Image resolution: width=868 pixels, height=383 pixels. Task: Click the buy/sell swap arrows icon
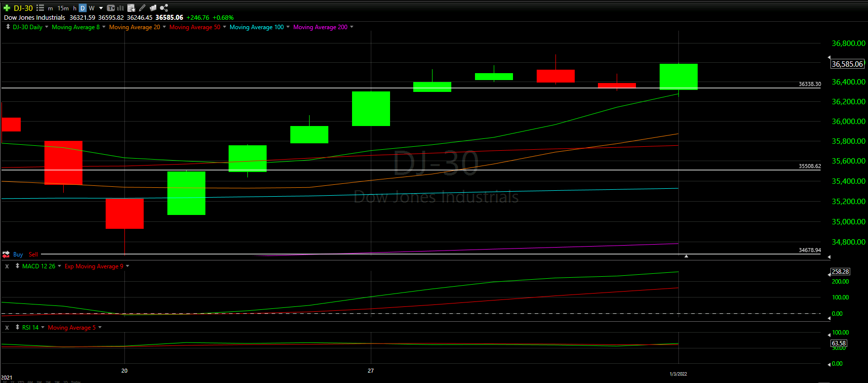[x=6, y=255]
